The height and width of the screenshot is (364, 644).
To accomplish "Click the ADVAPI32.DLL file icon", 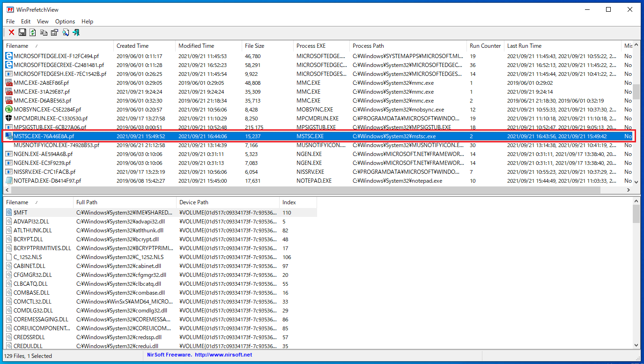I will pos(8,222).
